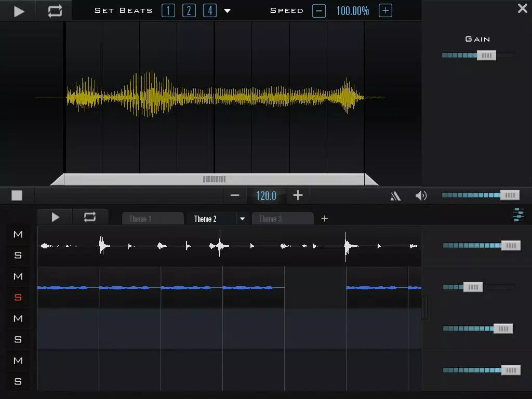Click the 100.00% speed value

coord(353,11)
